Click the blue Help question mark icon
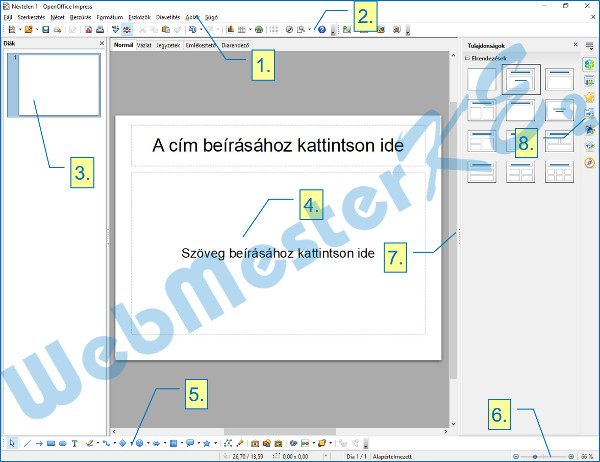The width and height of the screenshot is (600, 462). 322,29
